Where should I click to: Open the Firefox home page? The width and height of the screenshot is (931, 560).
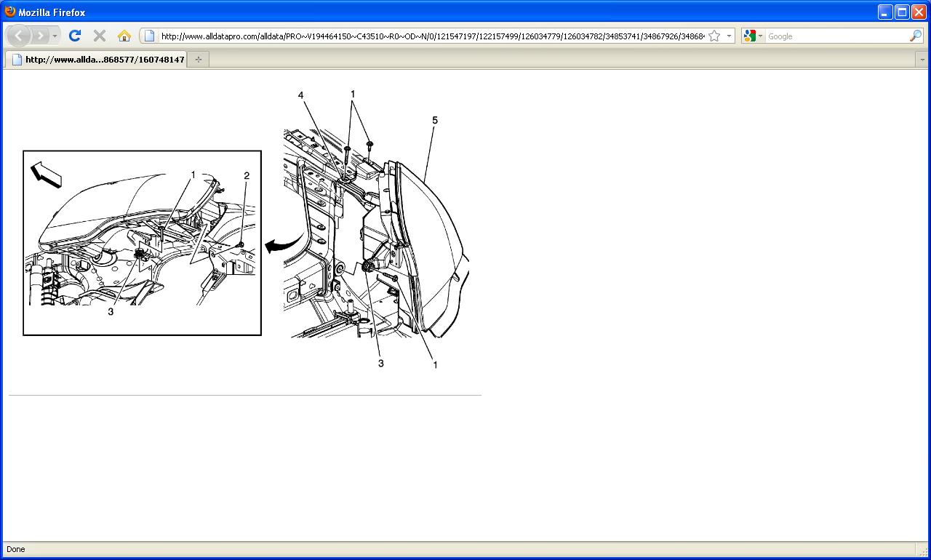(124, 36)
